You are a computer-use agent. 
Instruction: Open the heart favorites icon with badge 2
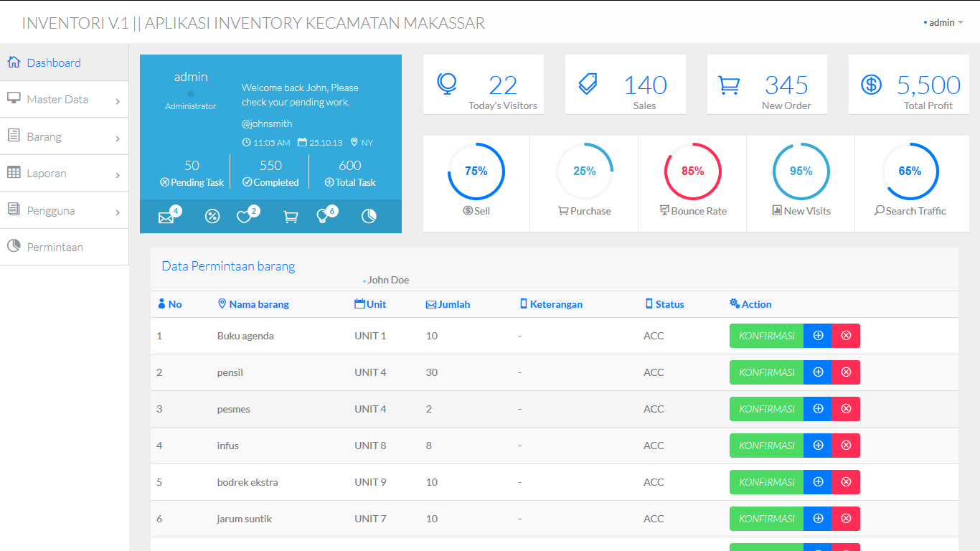245,217
